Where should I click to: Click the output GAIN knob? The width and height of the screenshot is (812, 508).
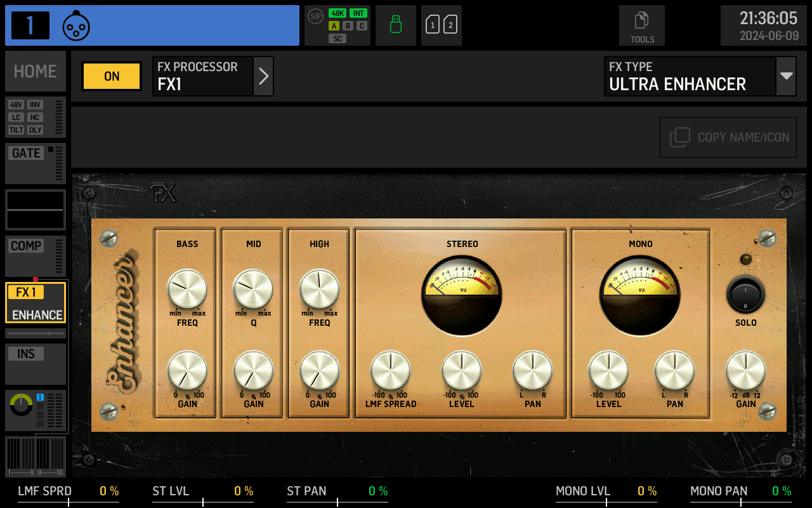745,371
